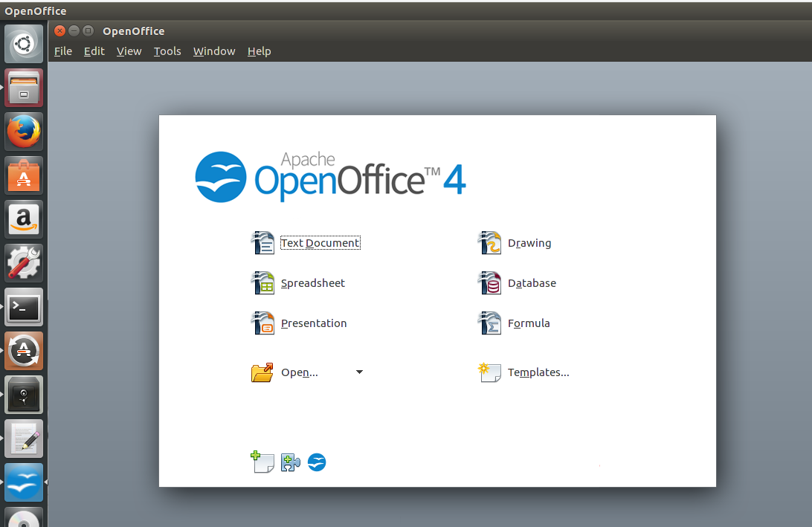Open the Help menu
The height and width of the screenshot is (527, 812).
pyautogui.click(x=259, y=51)
